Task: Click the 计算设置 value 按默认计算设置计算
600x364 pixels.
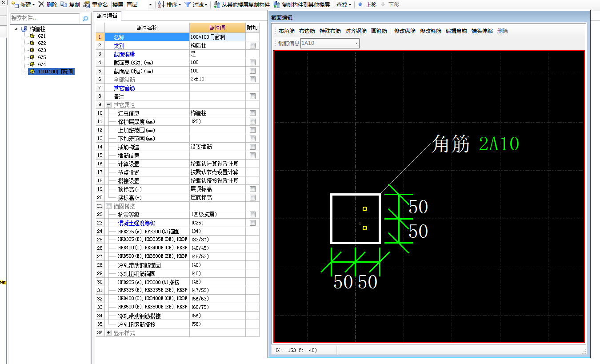Action: coord(217,164)
